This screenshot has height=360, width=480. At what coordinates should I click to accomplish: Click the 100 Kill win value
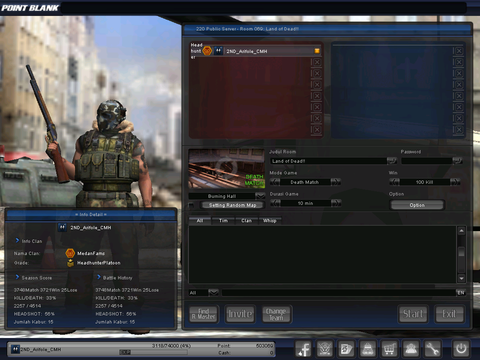[x=424, y=182]
